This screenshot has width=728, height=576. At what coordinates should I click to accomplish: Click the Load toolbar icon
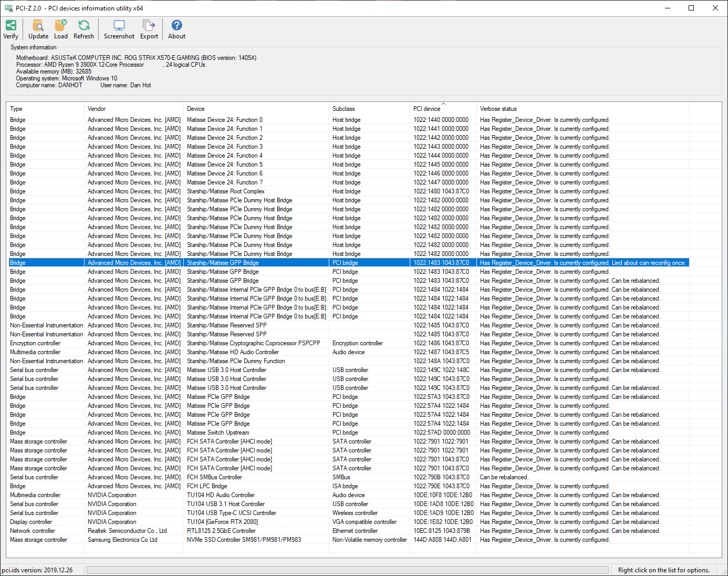pyautogui.click(x=61, y=29)
